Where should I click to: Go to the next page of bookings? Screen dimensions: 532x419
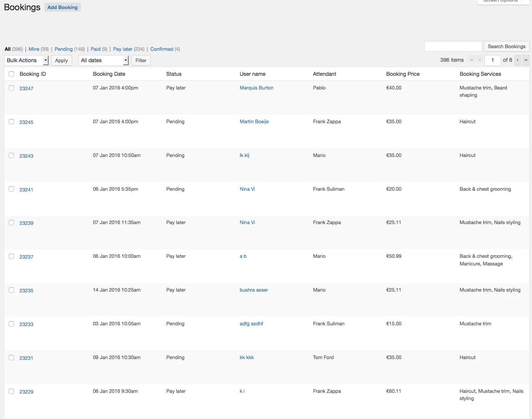click(518, 60)
